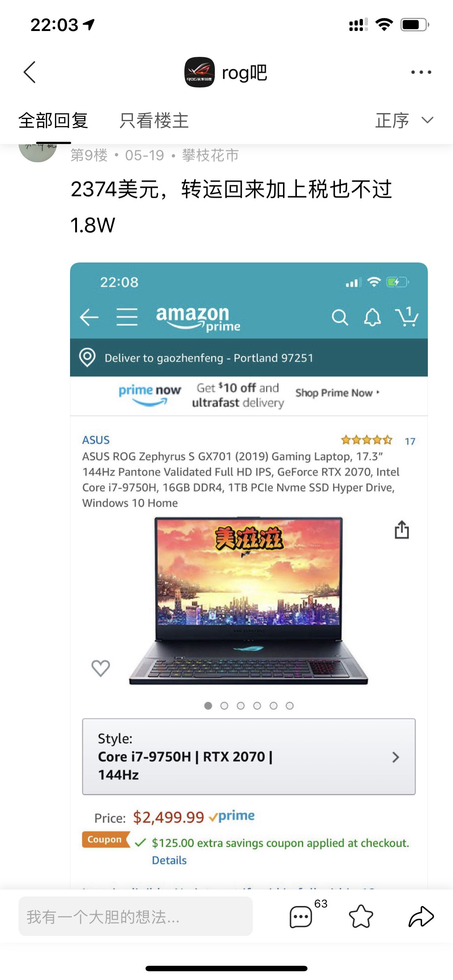Viewport: 453px width, 980px height.
Task: Tap the 我有一个大胆的想法 reply field
Action: (136, 917)
